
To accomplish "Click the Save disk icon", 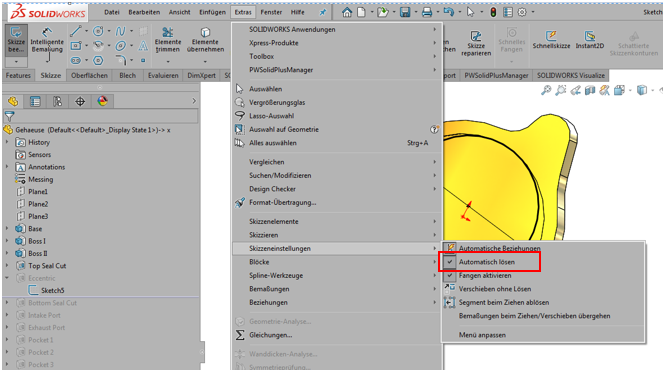I will click(x=405, y=12).
